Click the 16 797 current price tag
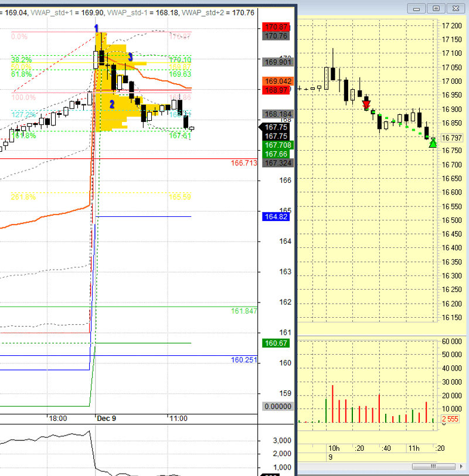The height and width of the screenshot is (476, 469). click(451, 138)
